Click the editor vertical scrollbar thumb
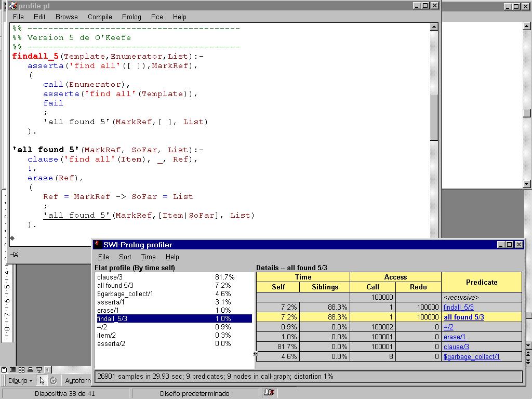This screenshot has height=399, width=532. tap(434, 117)
